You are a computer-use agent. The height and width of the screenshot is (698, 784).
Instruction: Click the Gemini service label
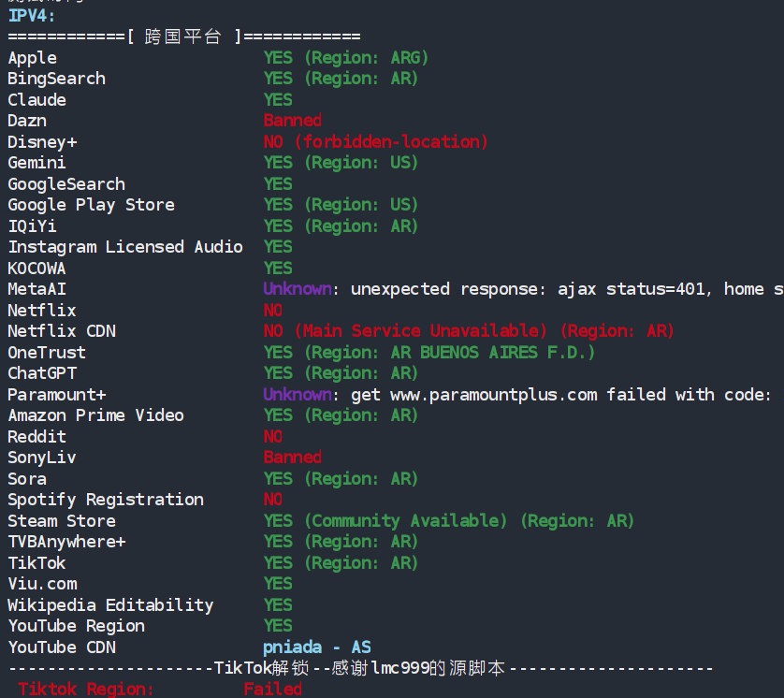click(x=37, y=163)
